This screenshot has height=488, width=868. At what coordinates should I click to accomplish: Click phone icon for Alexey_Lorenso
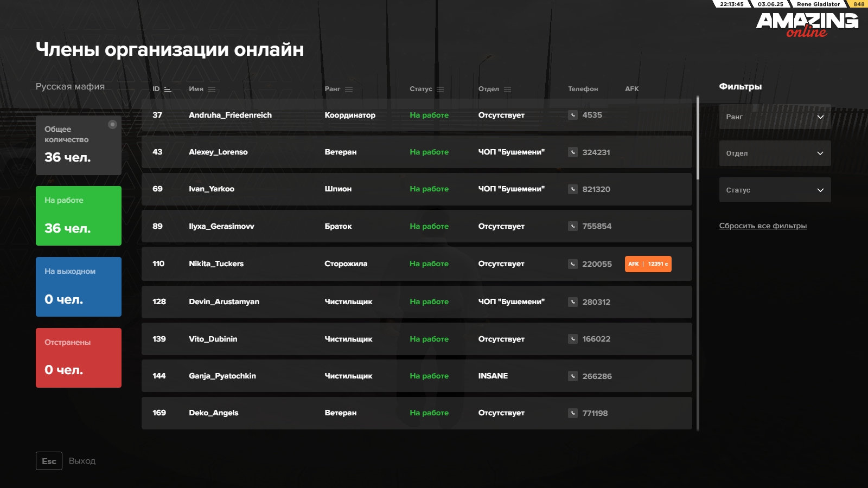(x=573, y=152)
